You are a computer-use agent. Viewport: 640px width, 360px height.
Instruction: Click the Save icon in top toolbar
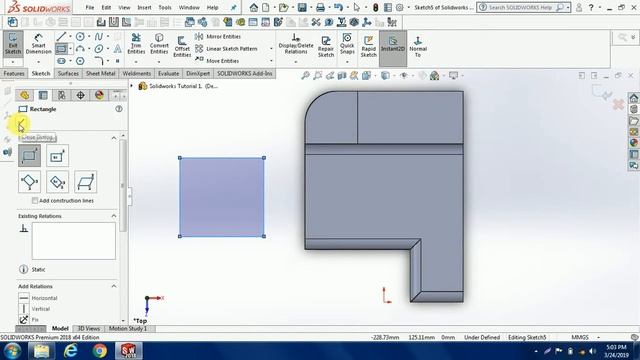pyautogui.click(x=302, y=7)
